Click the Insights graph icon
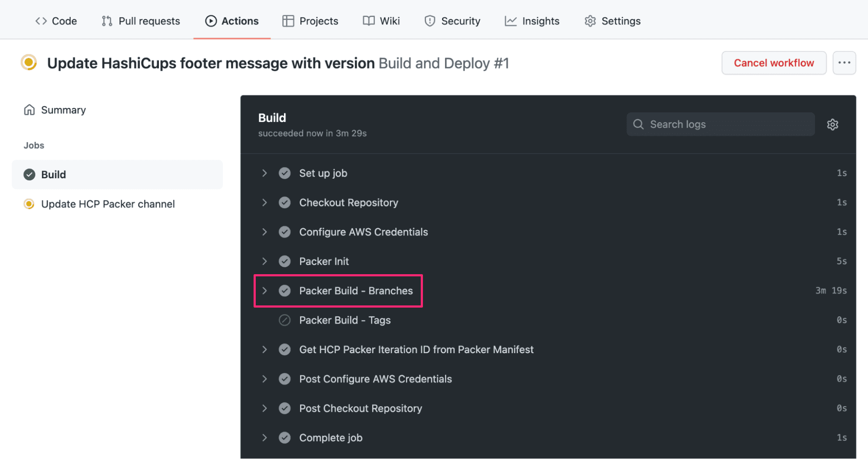The image size is (868, 459). click(x=511, y=21)
